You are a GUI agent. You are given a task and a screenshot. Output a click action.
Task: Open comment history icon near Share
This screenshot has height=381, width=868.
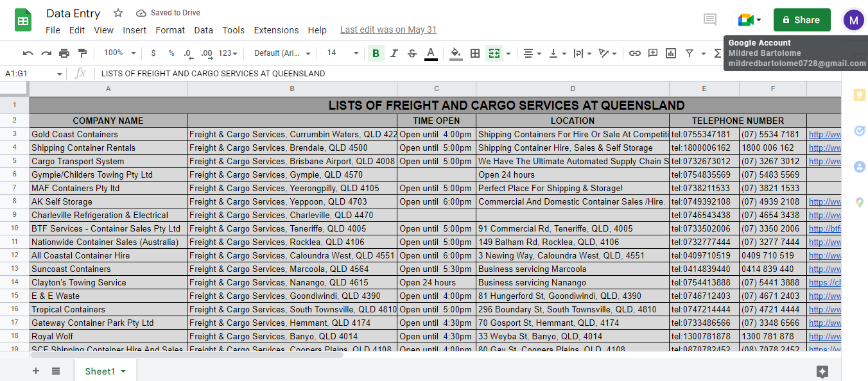(x=710, y=20)
